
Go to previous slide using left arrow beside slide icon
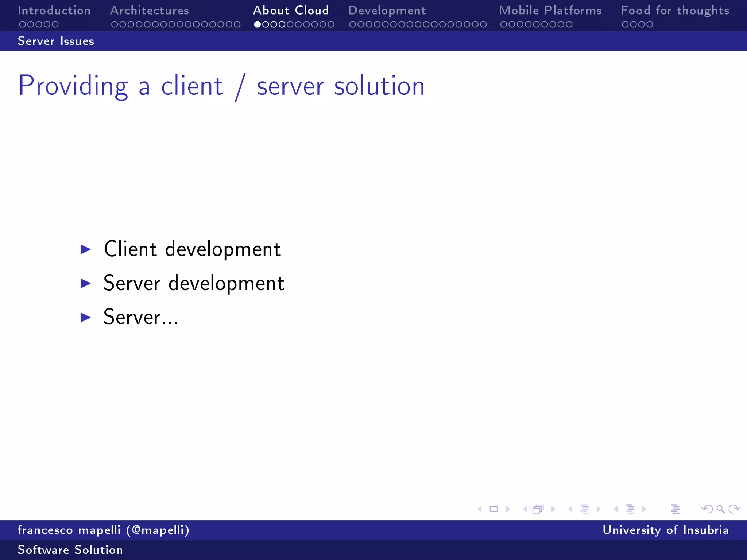point(480,509)
